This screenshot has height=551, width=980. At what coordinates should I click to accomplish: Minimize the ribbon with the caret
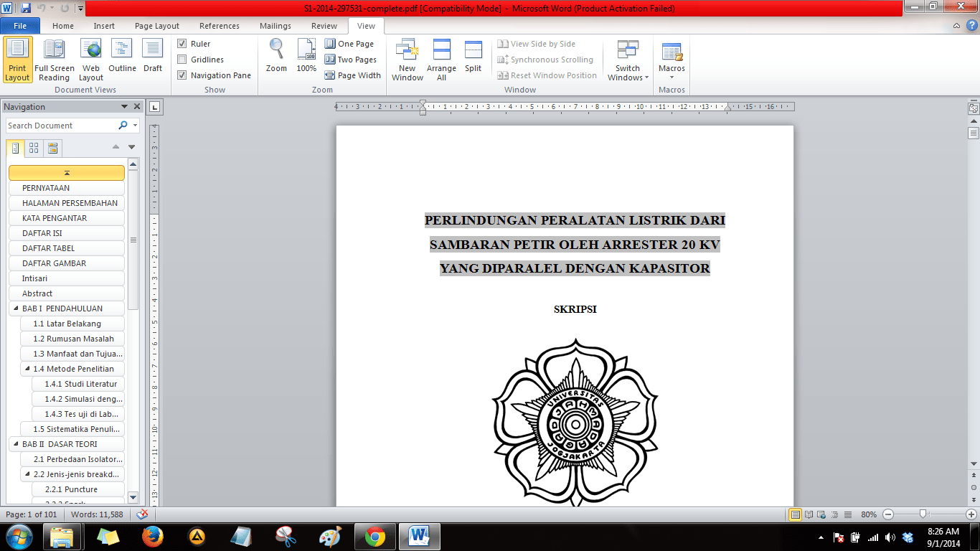tap(956, 26)
